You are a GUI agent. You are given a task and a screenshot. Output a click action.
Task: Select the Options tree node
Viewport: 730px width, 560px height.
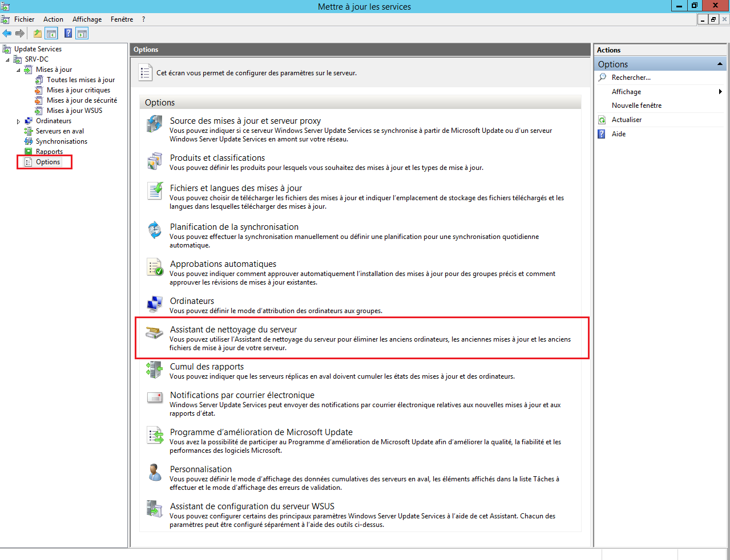coord(48,162)
